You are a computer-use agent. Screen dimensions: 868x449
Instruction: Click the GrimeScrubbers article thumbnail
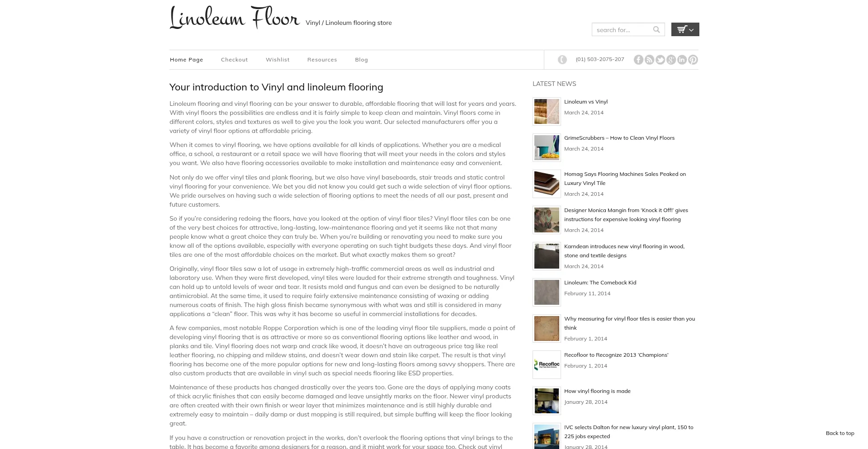coord(547,147)
